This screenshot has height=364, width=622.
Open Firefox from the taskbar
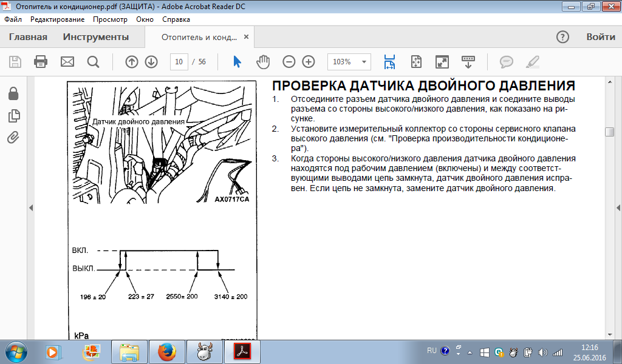tap(166, 351)
